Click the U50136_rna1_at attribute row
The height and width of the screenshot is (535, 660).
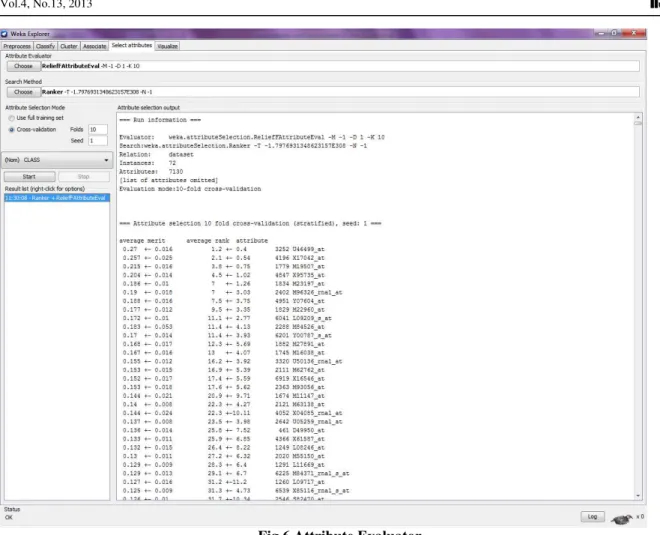232,362
